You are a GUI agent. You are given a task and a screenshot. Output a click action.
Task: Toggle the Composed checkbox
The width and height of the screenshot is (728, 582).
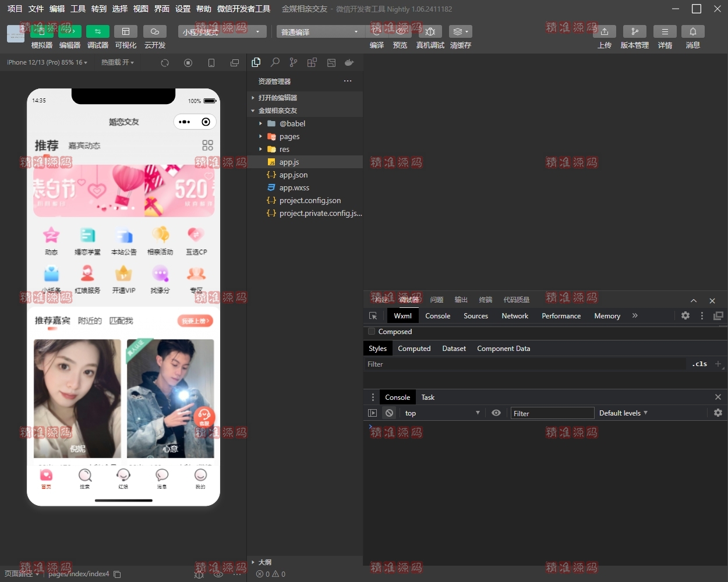(372, 331)
